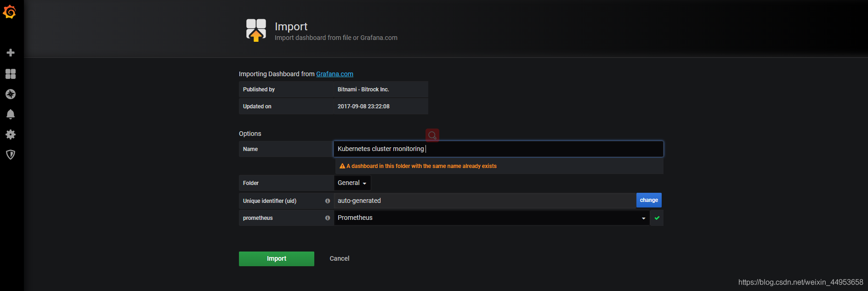Click the auto-generated uid field
The image size is (868, 291).
[x=485, y=201]
